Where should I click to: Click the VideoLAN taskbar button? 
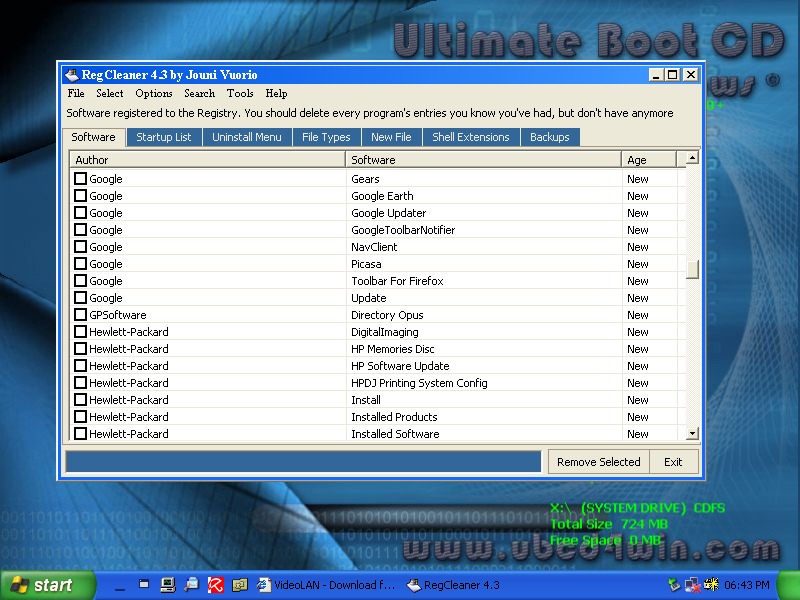point(318,585)
